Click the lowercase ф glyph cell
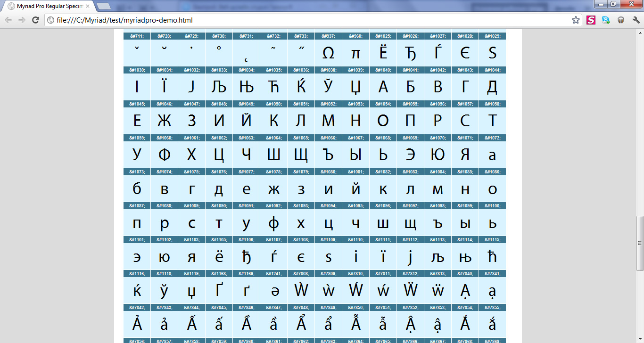The height and width of the screenshot is (343, 644). click(274, 223)
